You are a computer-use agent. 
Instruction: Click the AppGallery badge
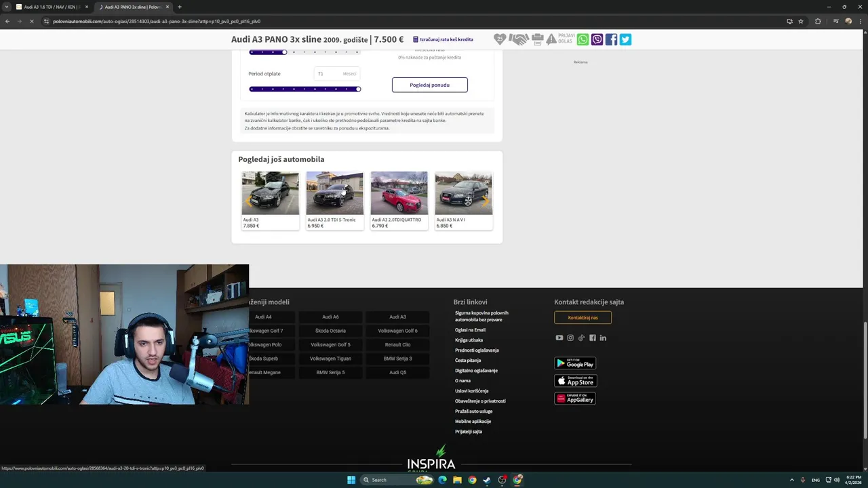(x=575, y=399)
